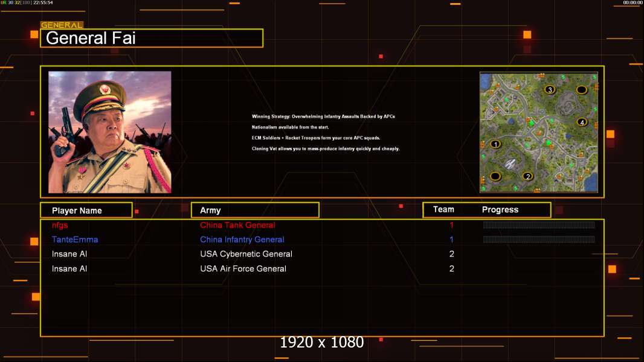Click the TanteEmma loading progress bar
644x362 pixels.
(x=539, y=240)
